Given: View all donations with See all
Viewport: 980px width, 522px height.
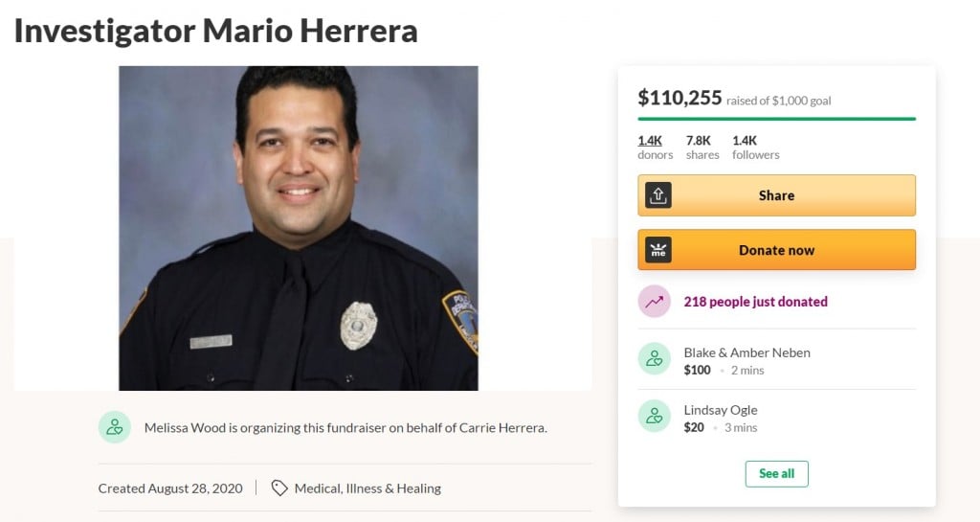Looking at the screenshot, I should 777,474.
